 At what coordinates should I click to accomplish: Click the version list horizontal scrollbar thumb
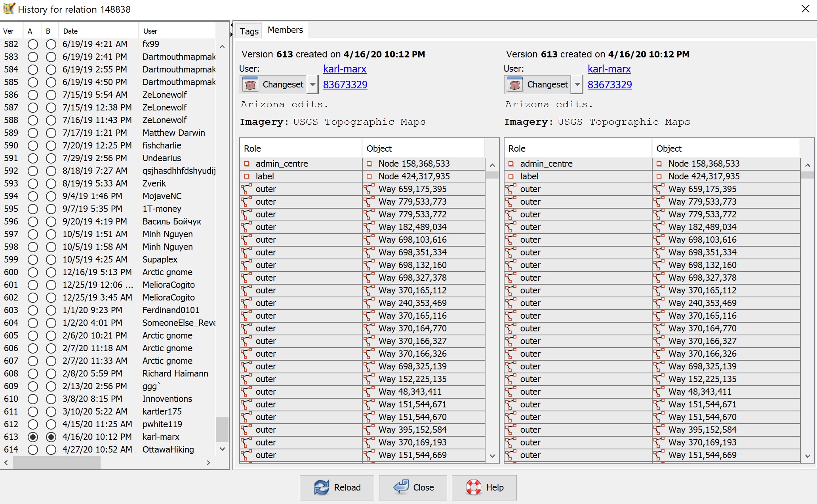click(x=57, y=462)
